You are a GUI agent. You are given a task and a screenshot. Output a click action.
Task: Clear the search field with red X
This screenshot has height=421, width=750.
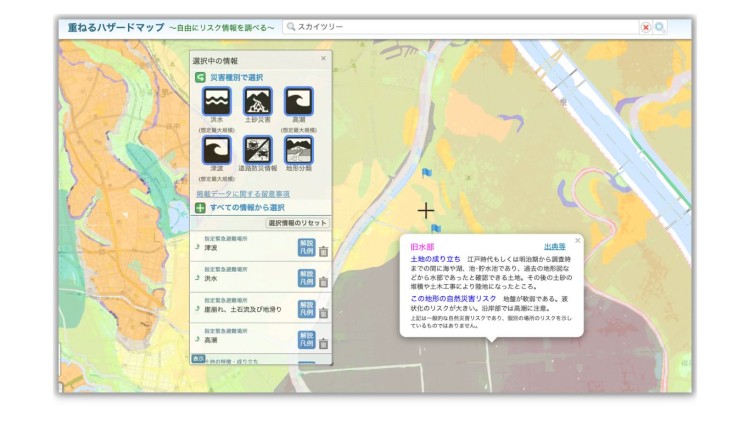point(646,27)
